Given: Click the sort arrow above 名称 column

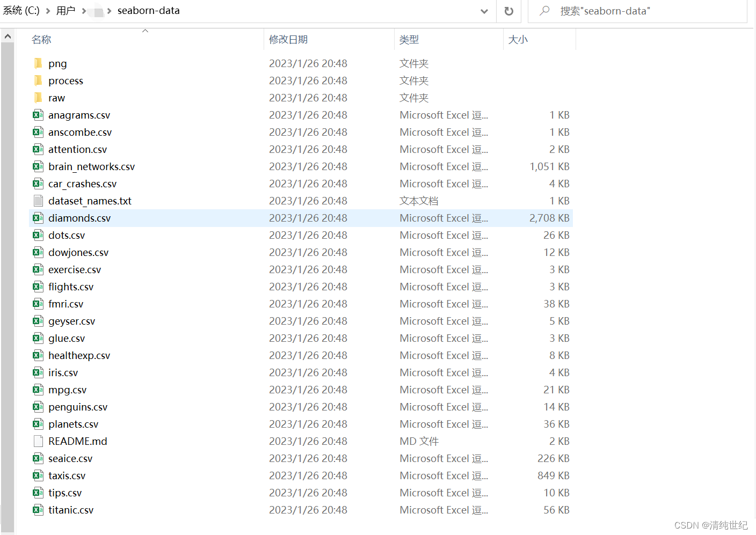Looking at the screenshot, I should pyautogui.click(x=144, y=31).
